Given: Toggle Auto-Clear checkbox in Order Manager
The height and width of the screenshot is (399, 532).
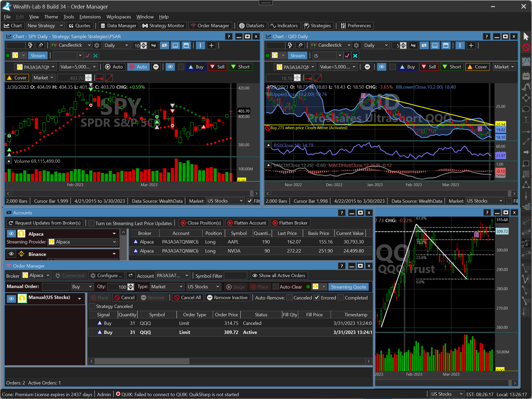Looking at the screenshot, I should (276, 287).
